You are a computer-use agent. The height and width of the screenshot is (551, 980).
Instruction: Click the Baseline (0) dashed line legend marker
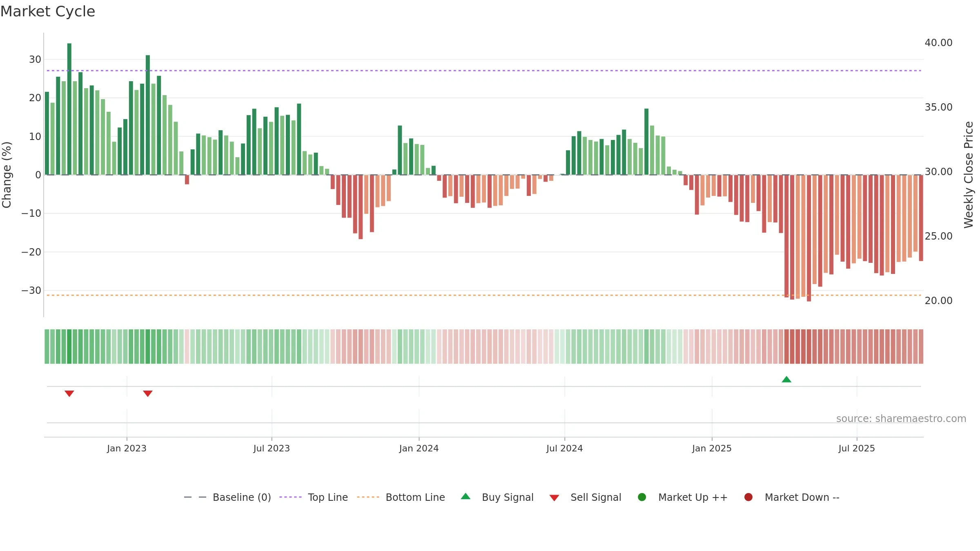[x=195, y=497]
